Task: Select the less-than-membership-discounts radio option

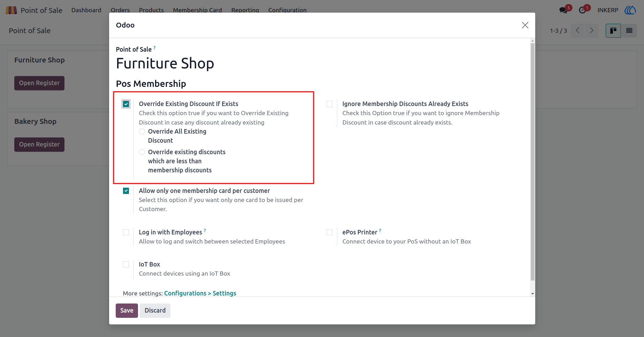Action: pyautogui.click(x=142, y=152)
